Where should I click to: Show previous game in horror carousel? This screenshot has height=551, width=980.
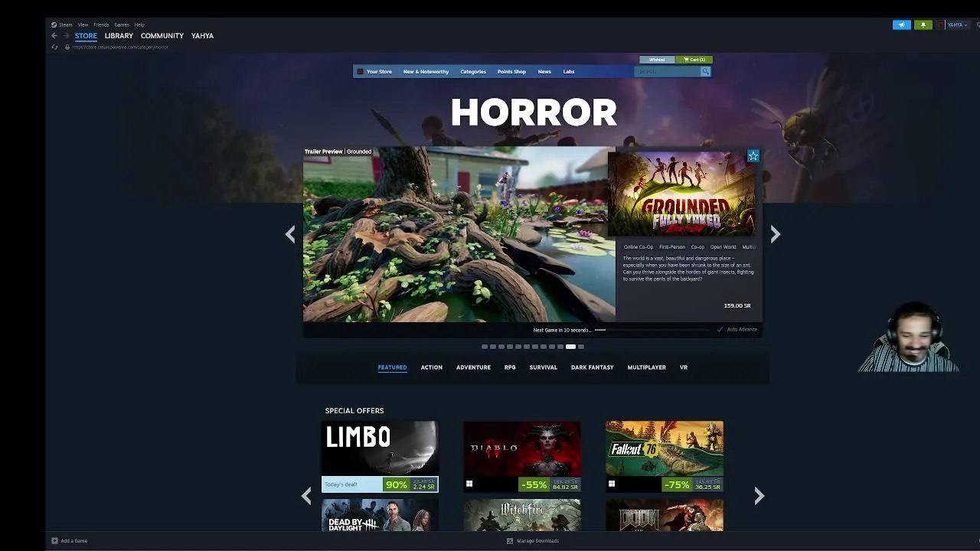pyautogui.click(x=290, y=234)
